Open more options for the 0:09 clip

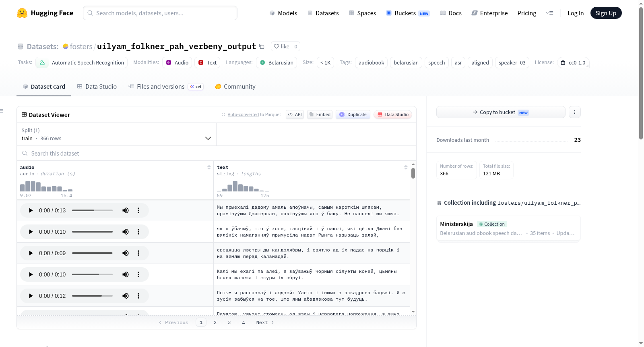[x=138, y=253]
